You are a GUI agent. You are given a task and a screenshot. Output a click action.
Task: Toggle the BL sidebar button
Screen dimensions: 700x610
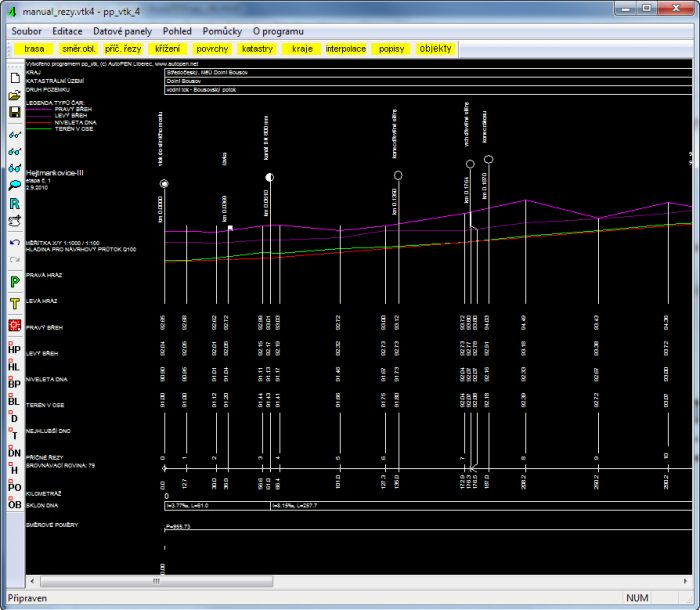14,401
